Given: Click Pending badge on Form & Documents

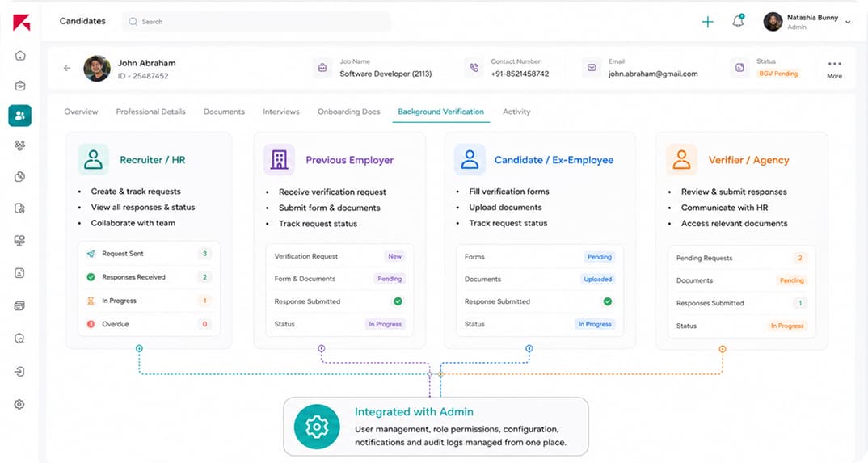Looking at the screenshot, I should 390,279.
